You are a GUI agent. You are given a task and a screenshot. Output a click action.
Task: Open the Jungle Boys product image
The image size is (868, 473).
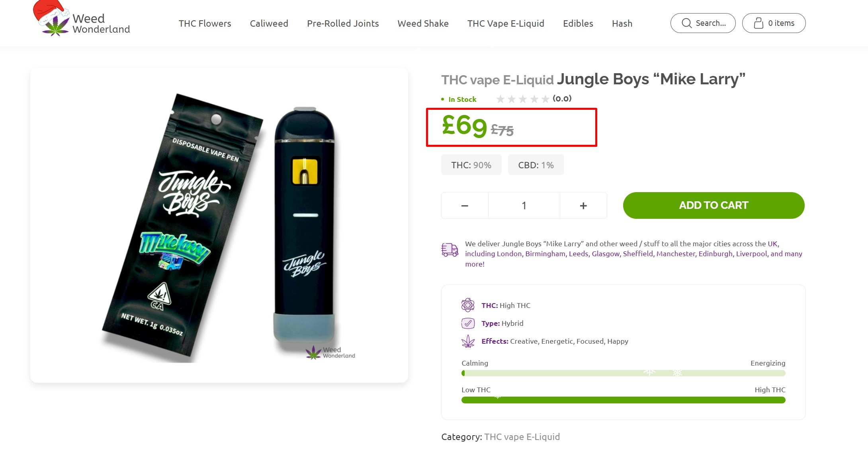click(219, 225)
